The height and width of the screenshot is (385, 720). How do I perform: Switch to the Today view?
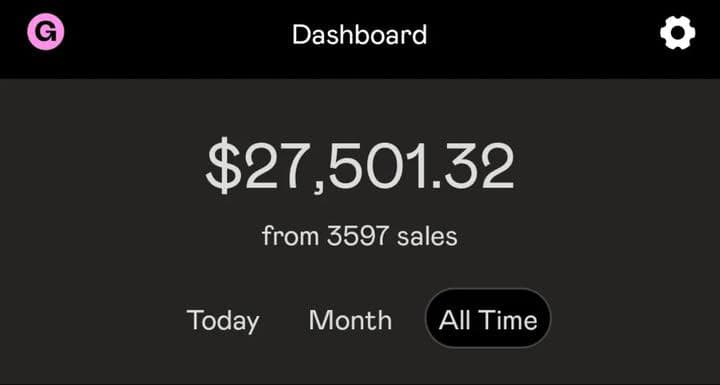coord(223,320)
